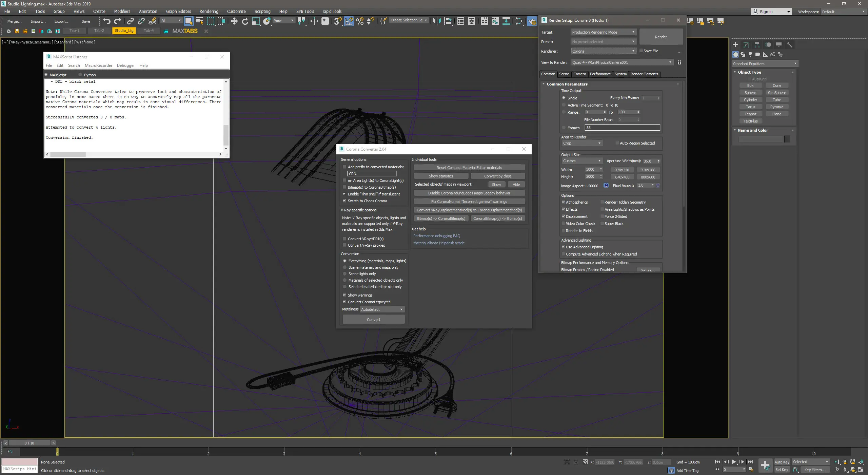Lock the View to Render padlock
The height and width of the screenshot is (475, 868).
click(x=679, y=62)
